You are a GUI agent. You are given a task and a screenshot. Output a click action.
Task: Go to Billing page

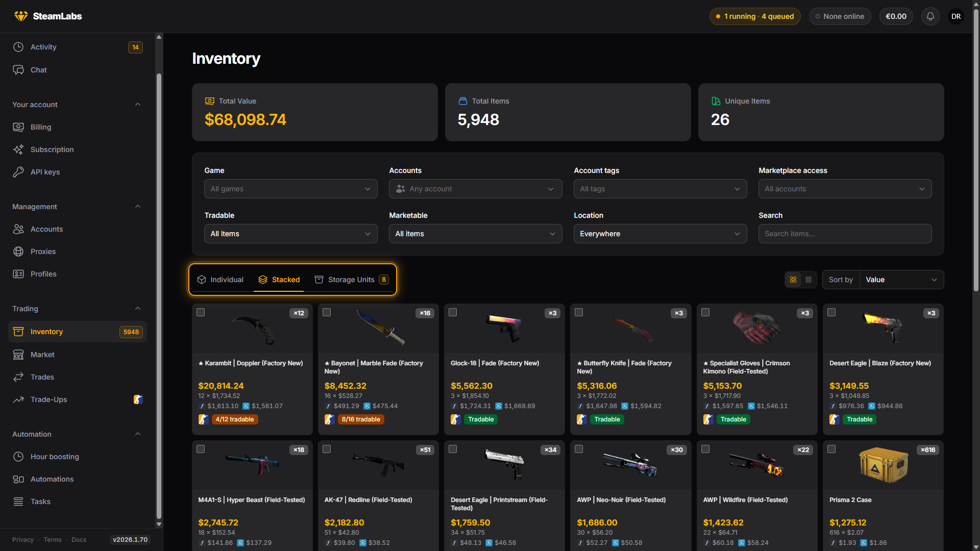[78, 127]
